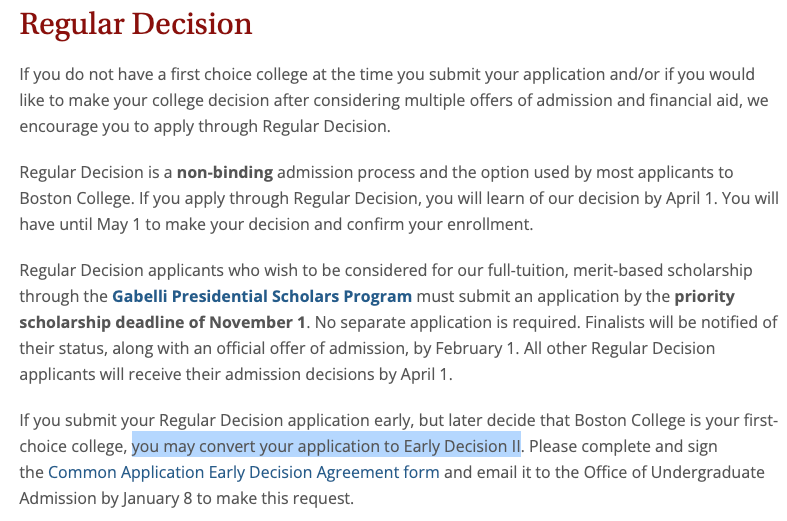
Task: Click the "Regular Decision" page heading
Action: tap(136, 23)
